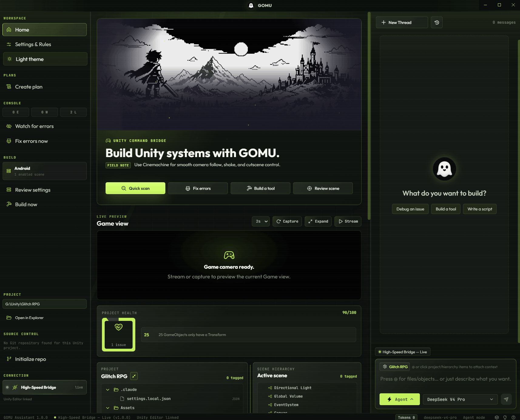Start a New Thread
Image resolution: width=520 pixels, height=420 pixels.
point(402,22)
